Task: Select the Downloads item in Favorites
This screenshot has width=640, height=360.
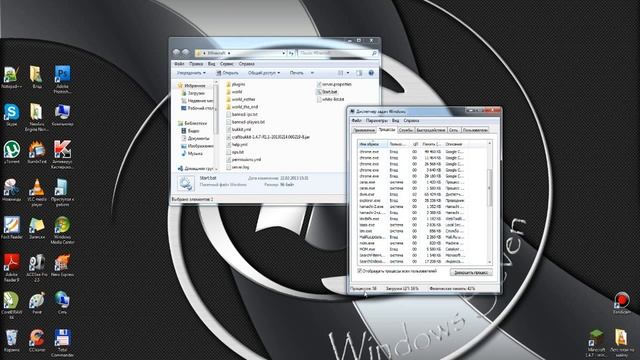Action: [193, 93]
